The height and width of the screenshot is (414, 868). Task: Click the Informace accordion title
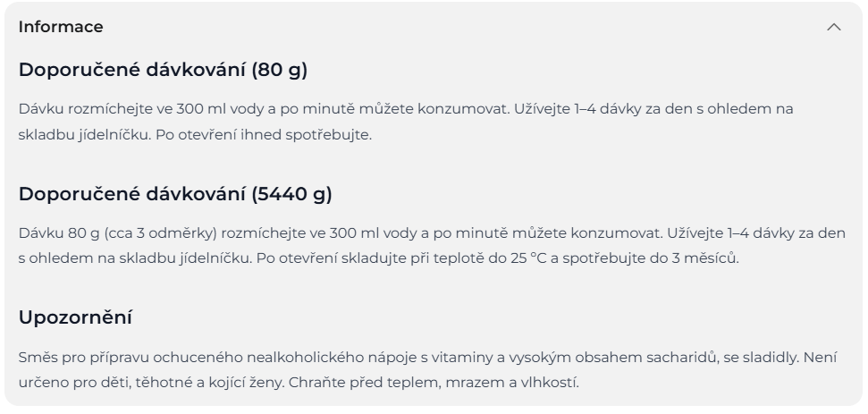click(61, 27)
